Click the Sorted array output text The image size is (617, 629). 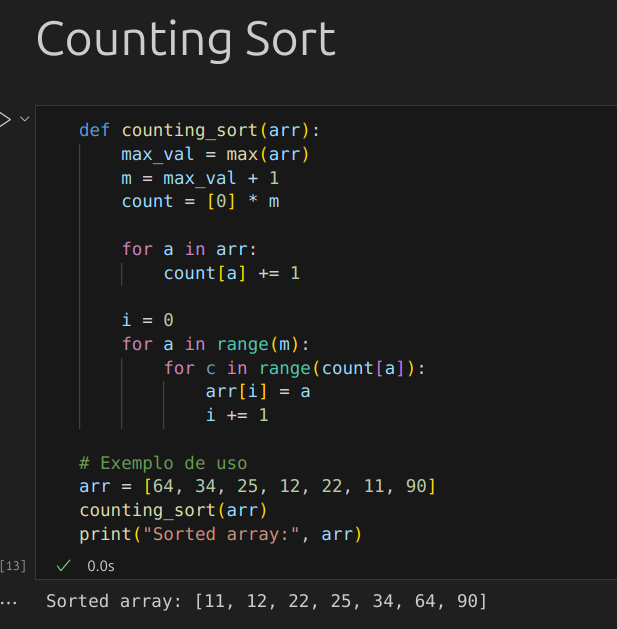[x=267, y=601]
